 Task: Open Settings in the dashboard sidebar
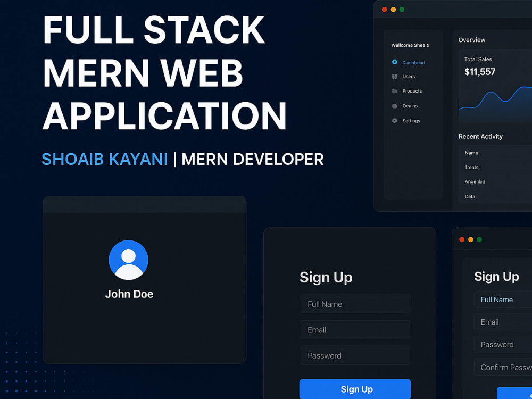point(411,121)
